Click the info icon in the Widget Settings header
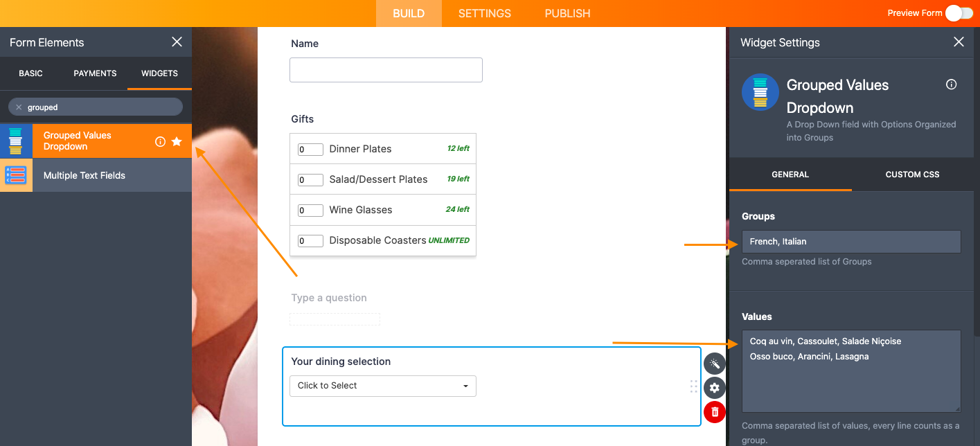Image resolution: width=980 pixels, height=446 pixels. coord(952,84)
